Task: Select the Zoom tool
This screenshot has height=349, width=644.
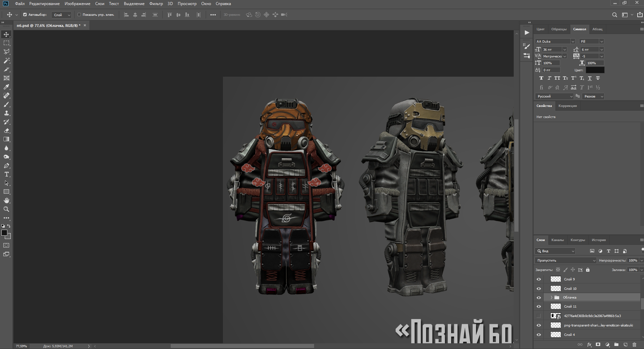Action: pyautogui.click(x=6, y=209)
